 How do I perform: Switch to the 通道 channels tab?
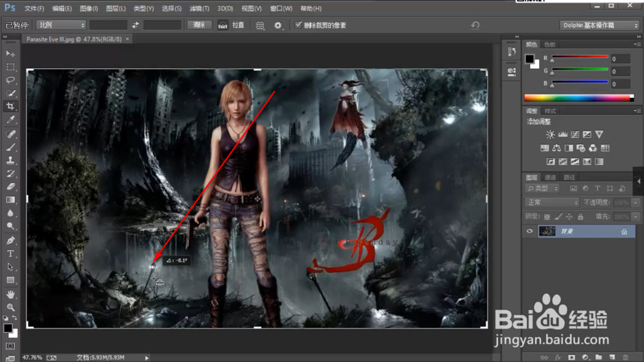[x=550, y=177]
